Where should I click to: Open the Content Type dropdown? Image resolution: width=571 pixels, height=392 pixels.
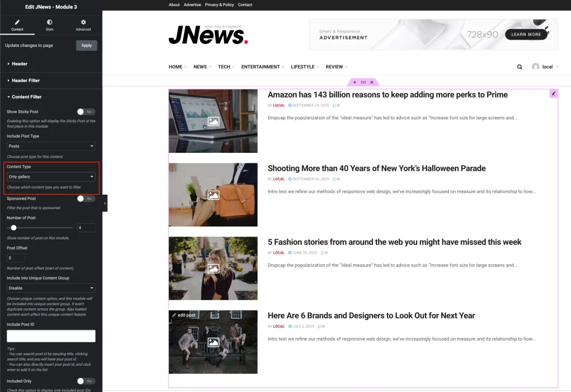click(51, 177)
